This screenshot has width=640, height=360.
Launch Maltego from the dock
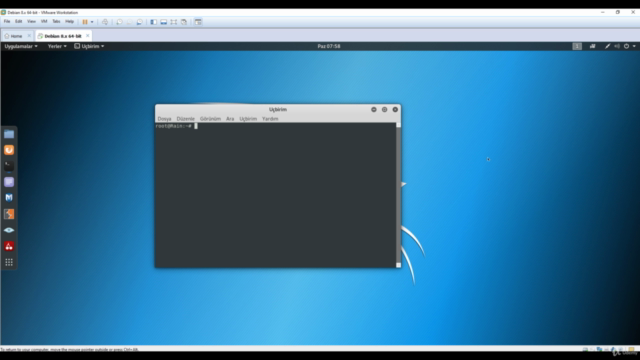[9, 198]
